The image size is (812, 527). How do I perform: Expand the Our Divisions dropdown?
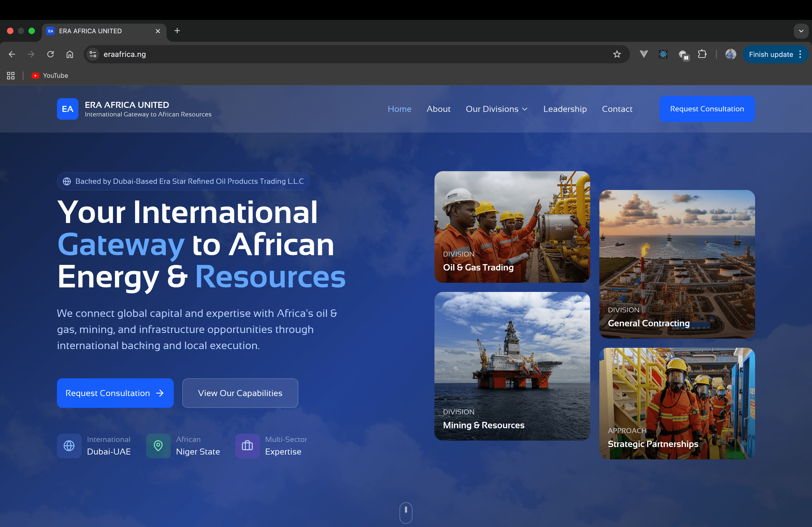[x=496, y=109]
